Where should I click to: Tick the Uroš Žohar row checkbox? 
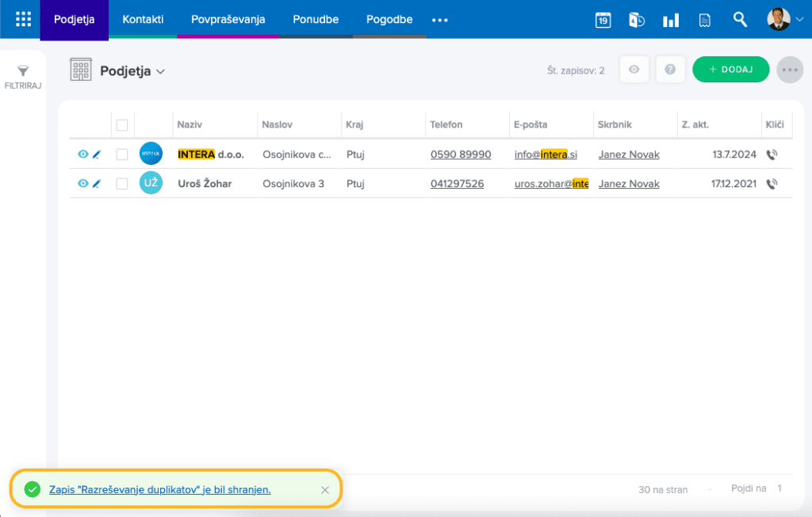click(x=122, y=184)
